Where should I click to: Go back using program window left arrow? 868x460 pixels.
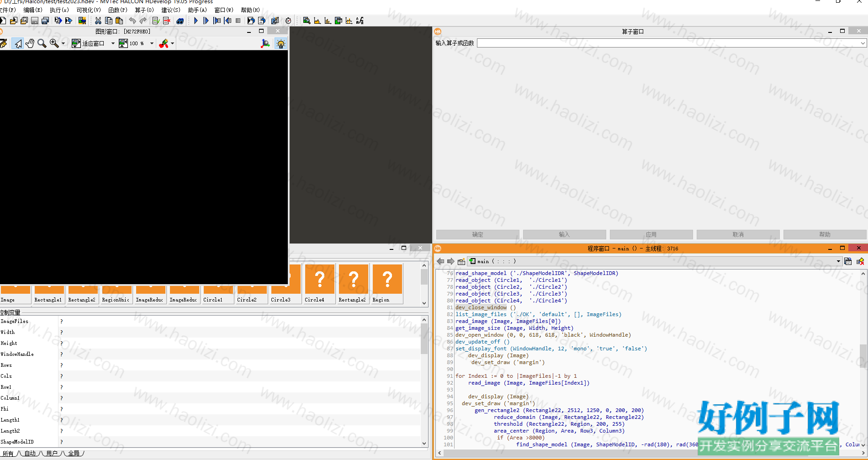point(440,261)
